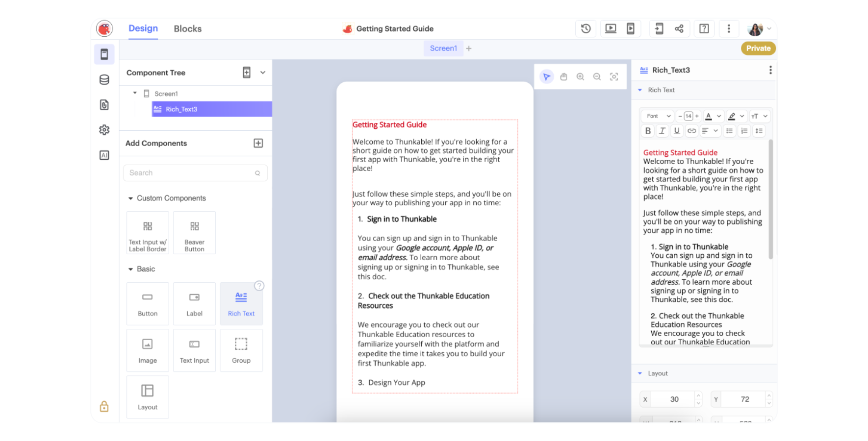Viewport: 868px width, 441px height.
Task: Select Text Input w/ Label Border component
Action: [x=148, y=233]
